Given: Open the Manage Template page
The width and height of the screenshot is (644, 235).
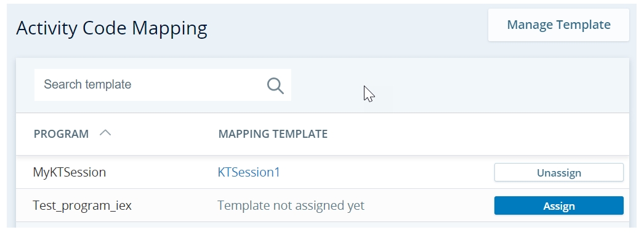Looking at the screenshot, I should (x=558, y=25).
